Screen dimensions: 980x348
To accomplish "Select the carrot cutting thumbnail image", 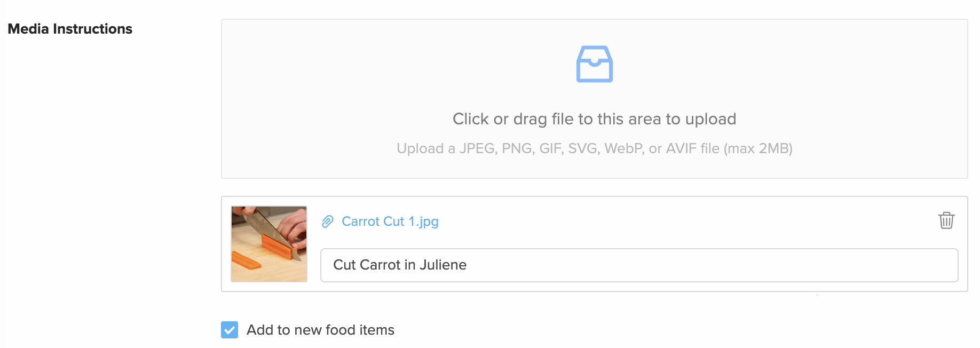I will pyautogui.click(x=268, y=244).
